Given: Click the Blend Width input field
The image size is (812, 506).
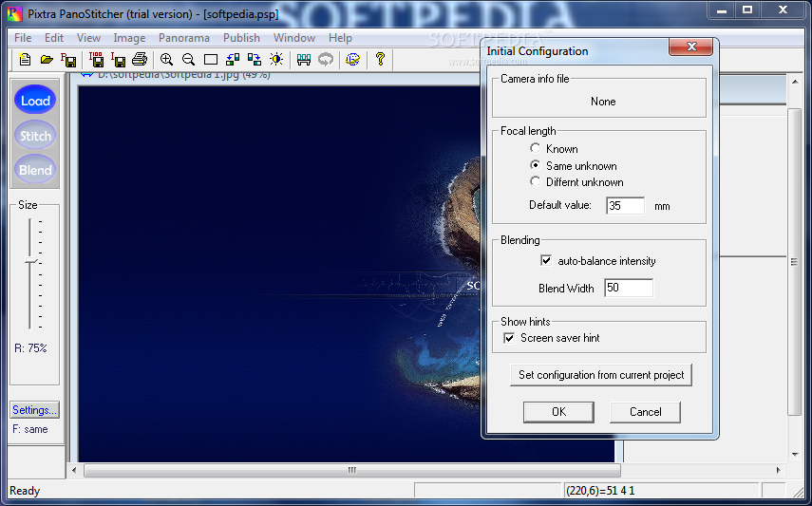Looking at the screenshot, I should (x=629, y=288).
